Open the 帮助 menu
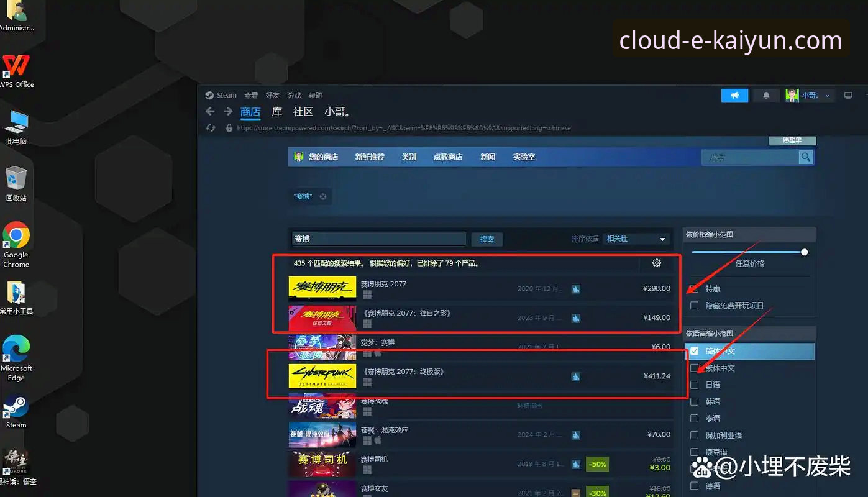Image resolution: width=868 pixels, height=497 pixels. (316, 96)
